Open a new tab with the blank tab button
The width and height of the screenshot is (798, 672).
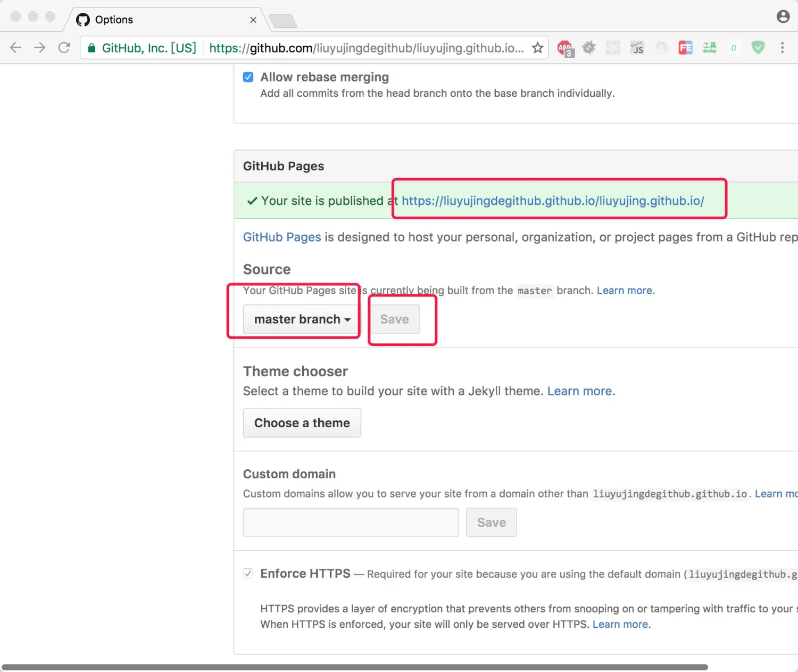(282, 21)
